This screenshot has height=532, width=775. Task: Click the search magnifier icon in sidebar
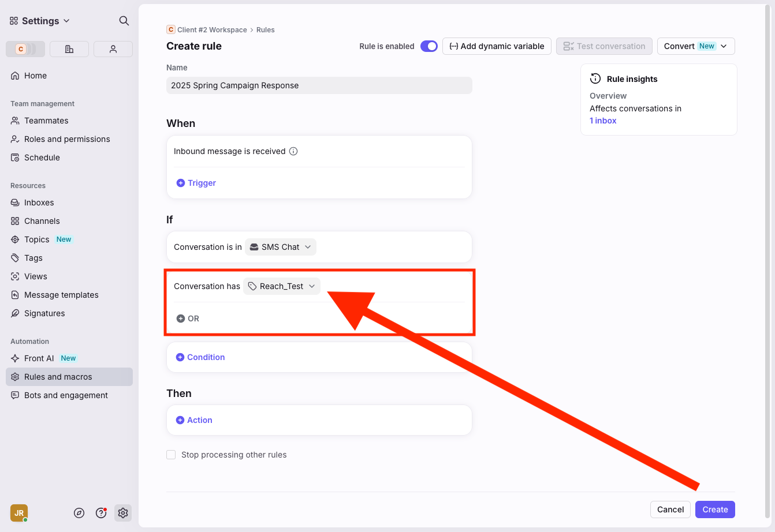124,21
